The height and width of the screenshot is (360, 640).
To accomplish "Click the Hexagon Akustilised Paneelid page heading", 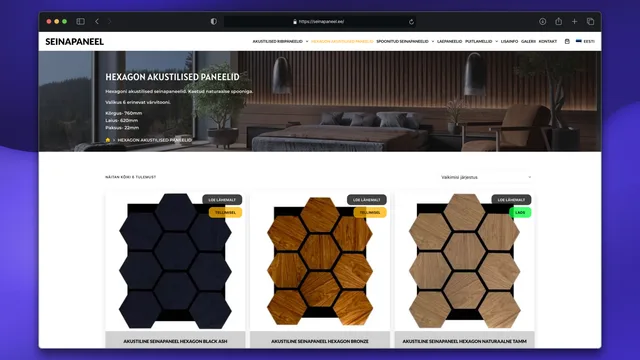I will (x=172, y=77).
